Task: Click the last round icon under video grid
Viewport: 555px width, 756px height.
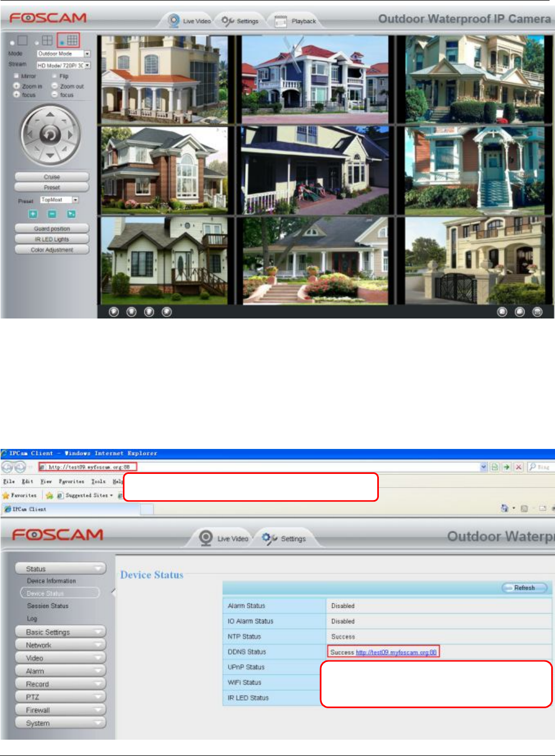Action: (x=537, y=311)
